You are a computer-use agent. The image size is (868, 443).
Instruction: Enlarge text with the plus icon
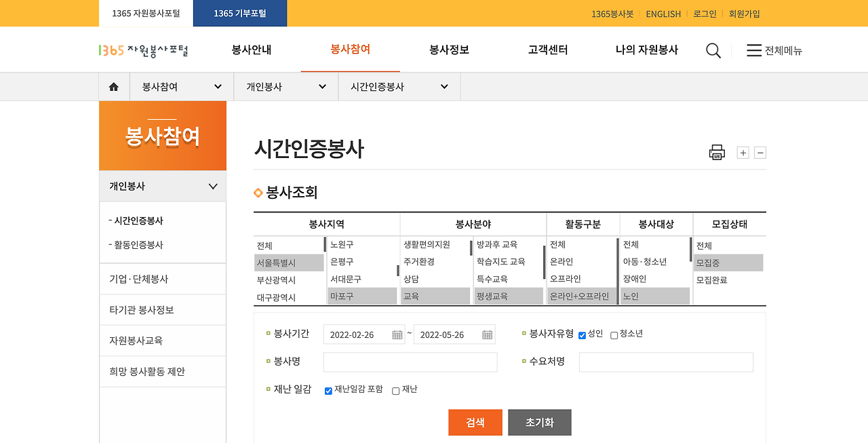click(x=742, y=152)
